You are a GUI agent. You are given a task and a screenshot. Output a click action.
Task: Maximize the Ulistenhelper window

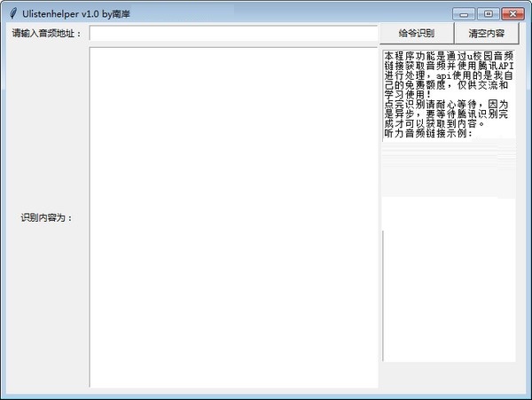[x=487, y=14]
